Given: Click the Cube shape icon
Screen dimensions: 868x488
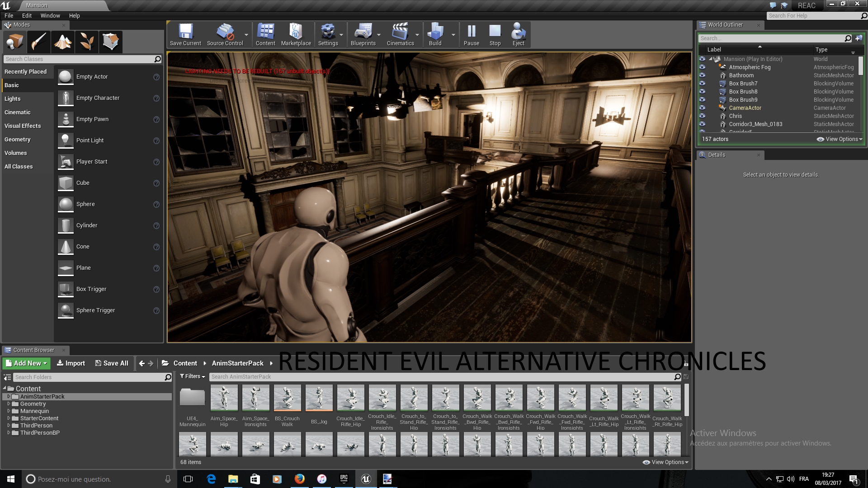Looking at the screenshot, I should click(66, 183).
